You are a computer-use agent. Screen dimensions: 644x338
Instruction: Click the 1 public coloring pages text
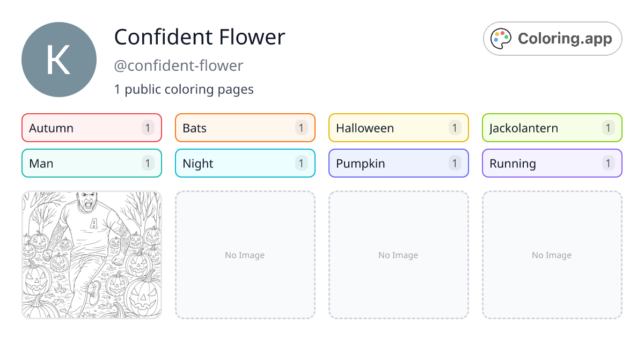pyautogui.click(x=184, y=89)
